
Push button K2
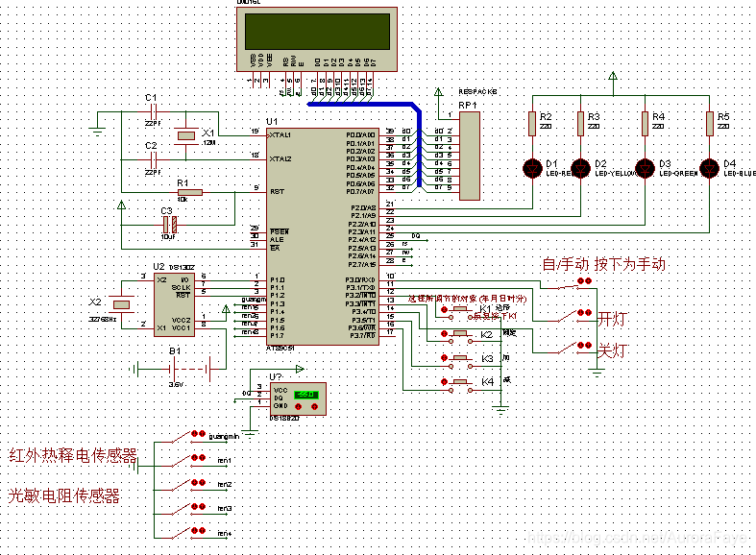coord(460,336)
